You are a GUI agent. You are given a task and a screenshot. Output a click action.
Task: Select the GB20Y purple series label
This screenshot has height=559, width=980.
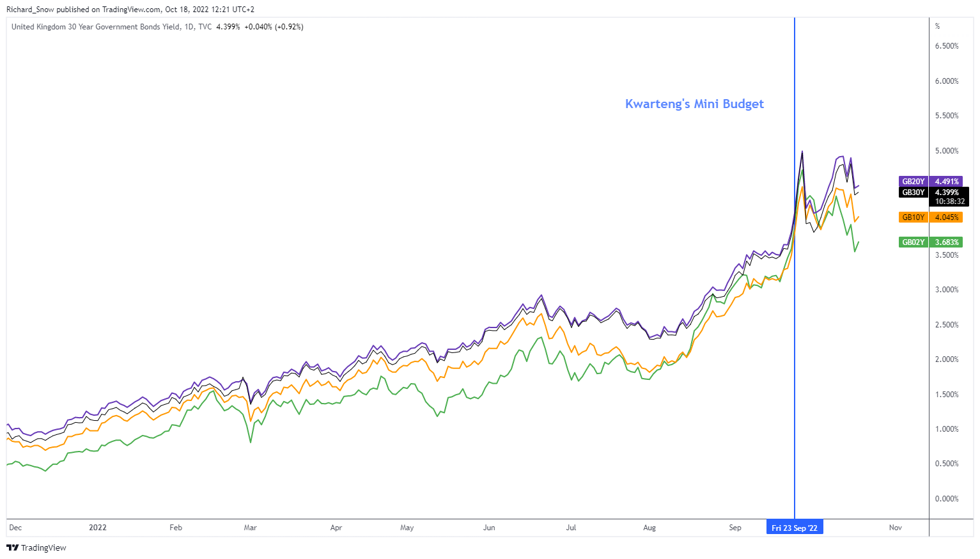[913, 182]
